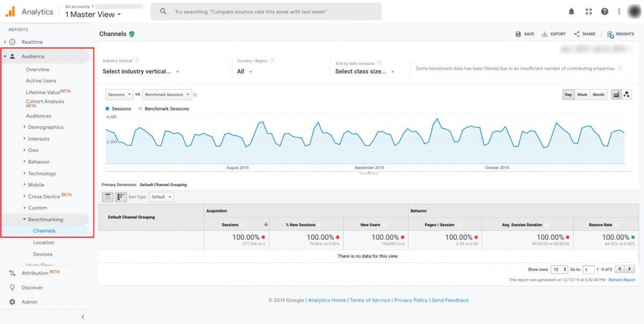644x324 pixels.
Task: Click Country / Region help icon
Action: pyautogui.click(x=272, y=61)
